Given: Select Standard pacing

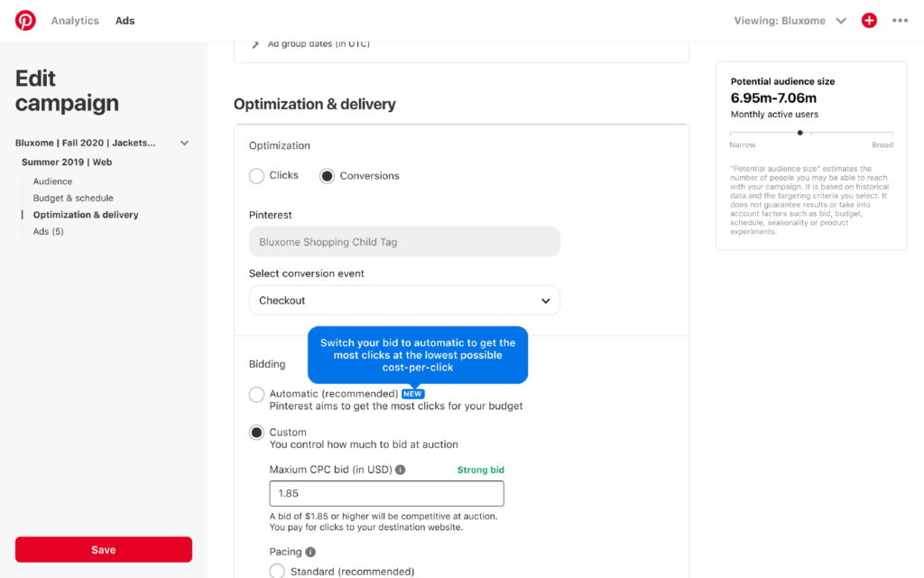Looking at the screenshot, I should [x=277, y=571].
